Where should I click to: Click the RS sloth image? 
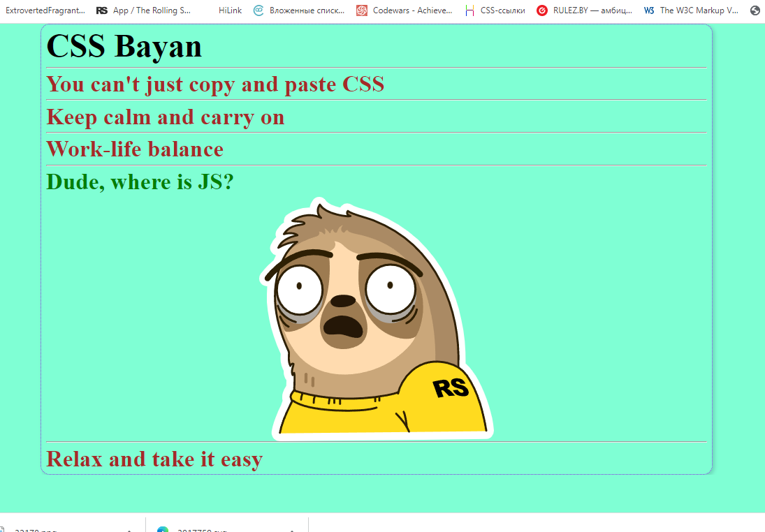coord(376,319)
